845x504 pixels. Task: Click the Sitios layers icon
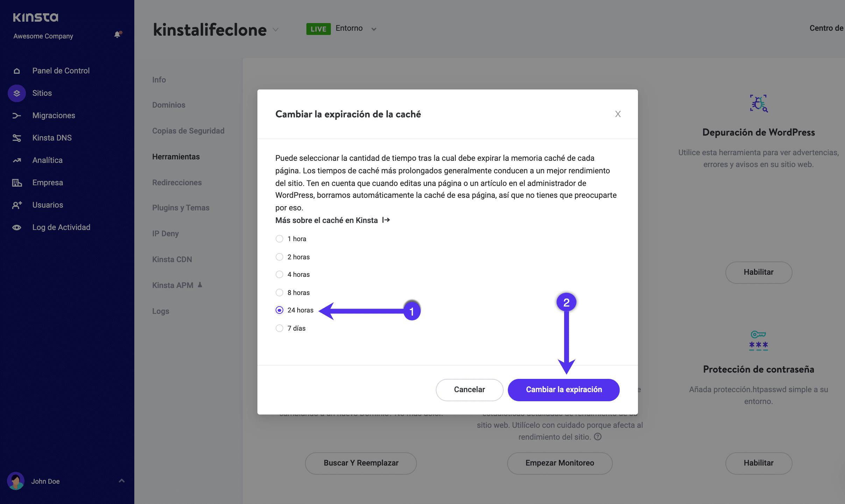click(16, 93)
